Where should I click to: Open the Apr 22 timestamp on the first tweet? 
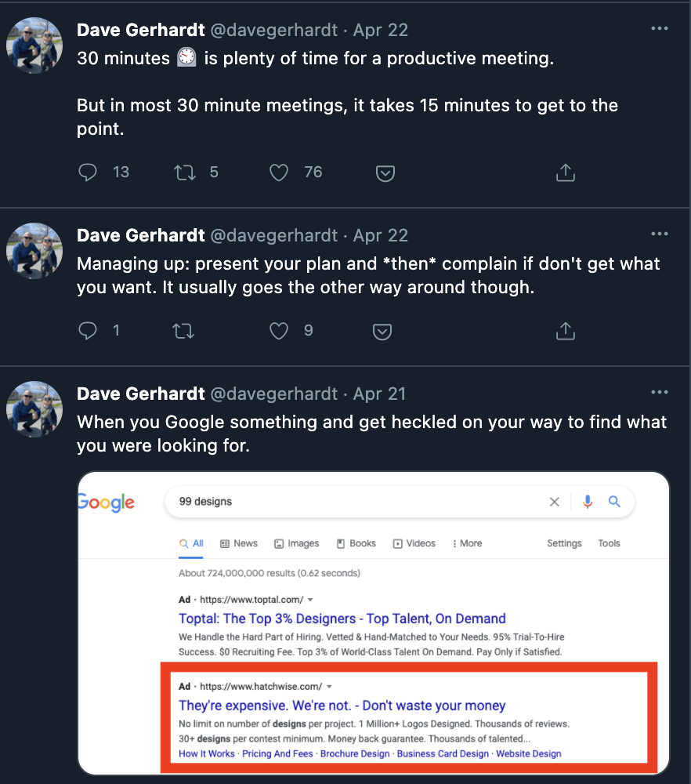click(381, 30)
